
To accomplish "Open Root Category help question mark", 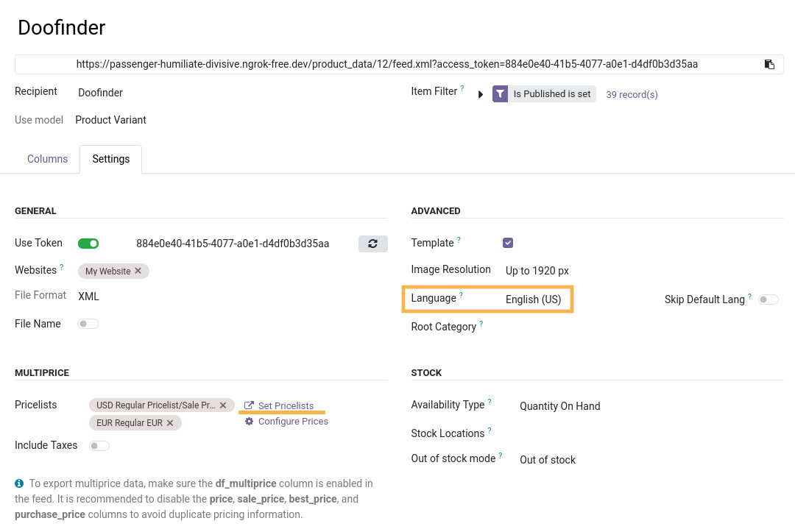I will [481, 323].
